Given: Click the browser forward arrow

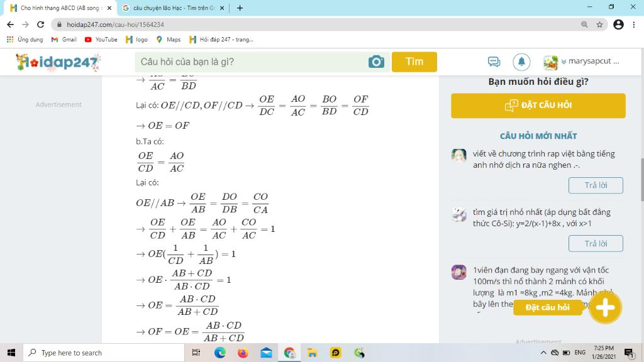Looking at the screenshot, I should (25, 25).
